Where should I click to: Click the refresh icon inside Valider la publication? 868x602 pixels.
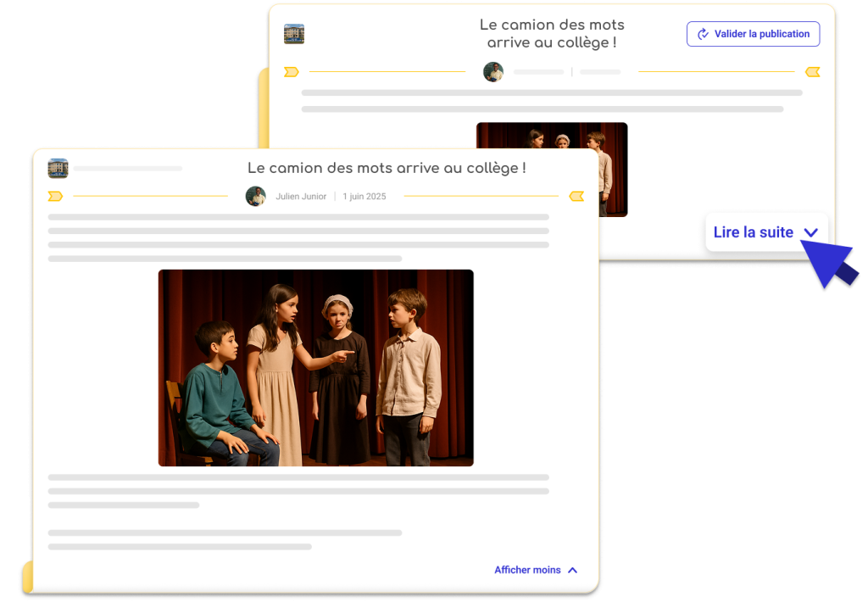703,34
